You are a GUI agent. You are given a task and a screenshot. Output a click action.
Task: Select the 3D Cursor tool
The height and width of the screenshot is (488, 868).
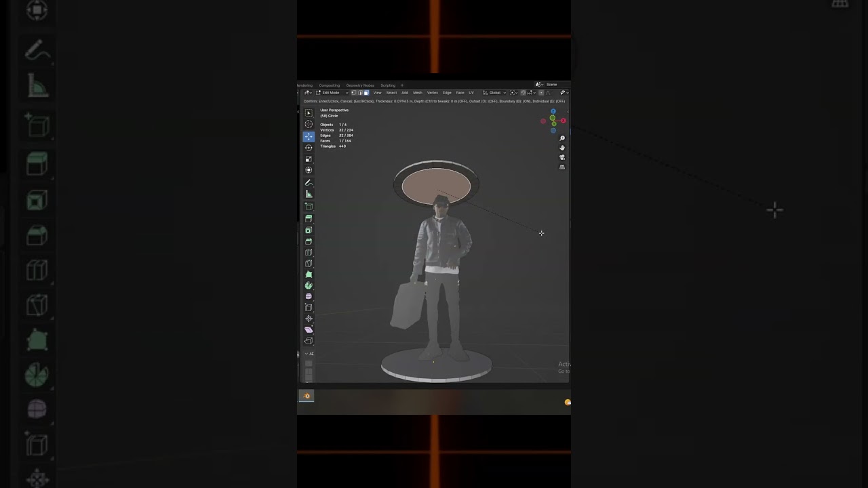[309, 124]
